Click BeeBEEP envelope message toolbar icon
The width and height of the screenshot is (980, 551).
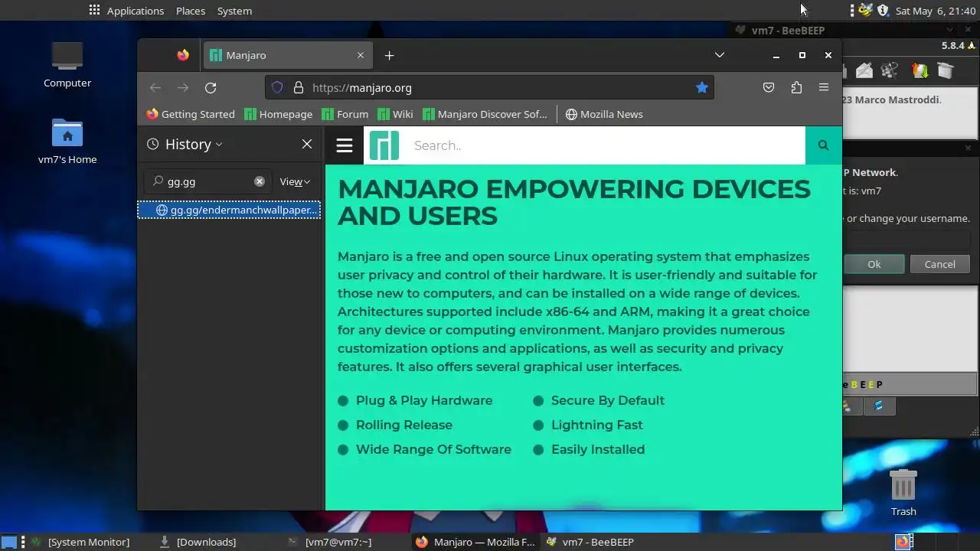864,71
